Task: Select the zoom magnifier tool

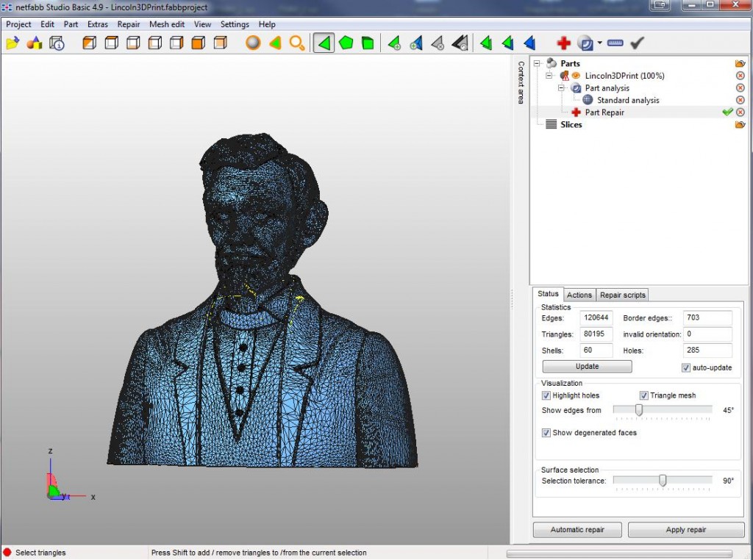Action: [x=296, y=43]
